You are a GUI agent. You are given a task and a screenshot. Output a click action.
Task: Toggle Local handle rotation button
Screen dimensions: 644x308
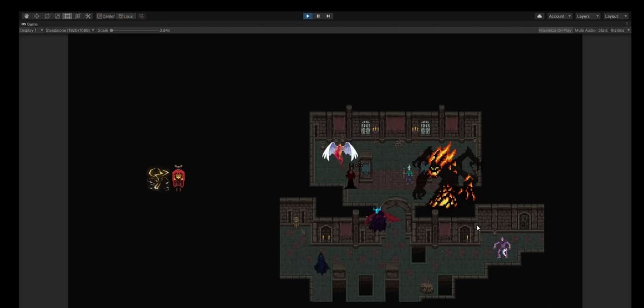coord(126,16)
